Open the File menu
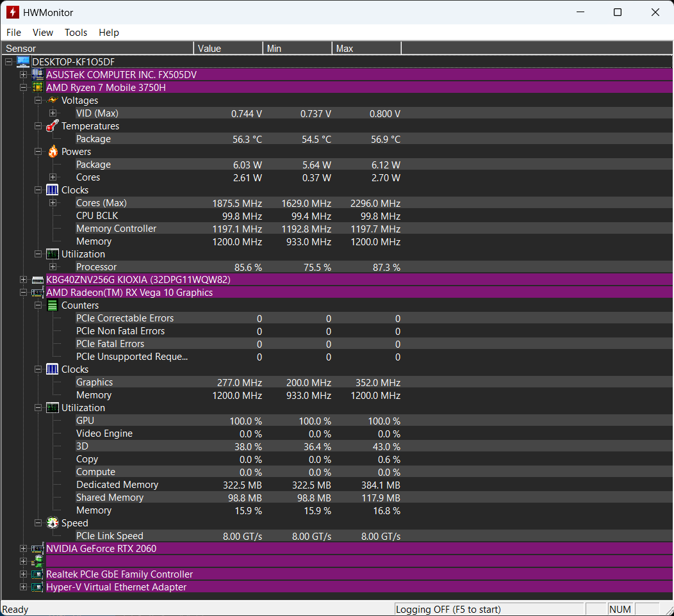The width and height of the screenshot is (674, 616). pyautogui.click(x=13, y=33)
